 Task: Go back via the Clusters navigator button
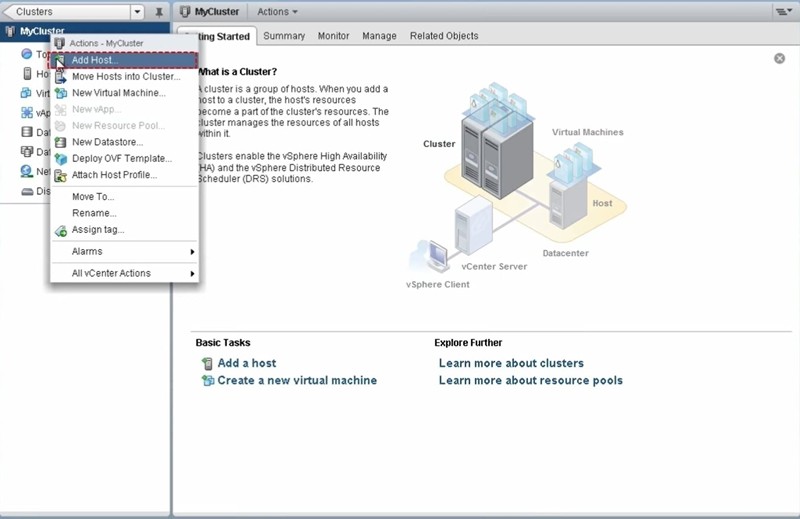coord(66,12)
